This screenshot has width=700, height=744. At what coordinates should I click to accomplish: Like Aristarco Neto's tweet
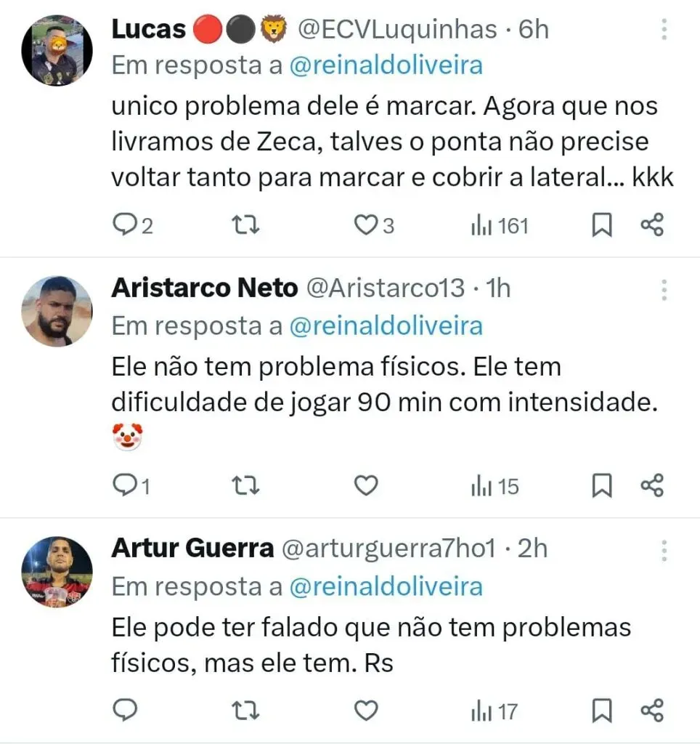[365, 485]
